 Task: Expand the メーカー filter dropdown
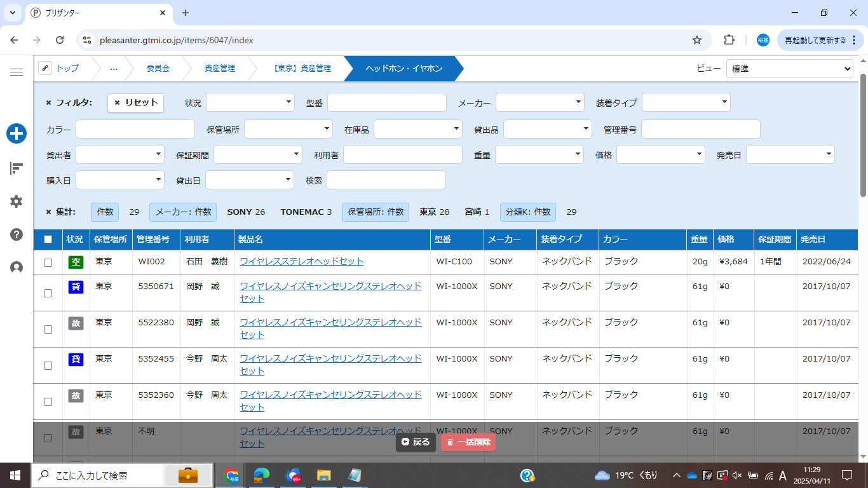tap(539, 102)
